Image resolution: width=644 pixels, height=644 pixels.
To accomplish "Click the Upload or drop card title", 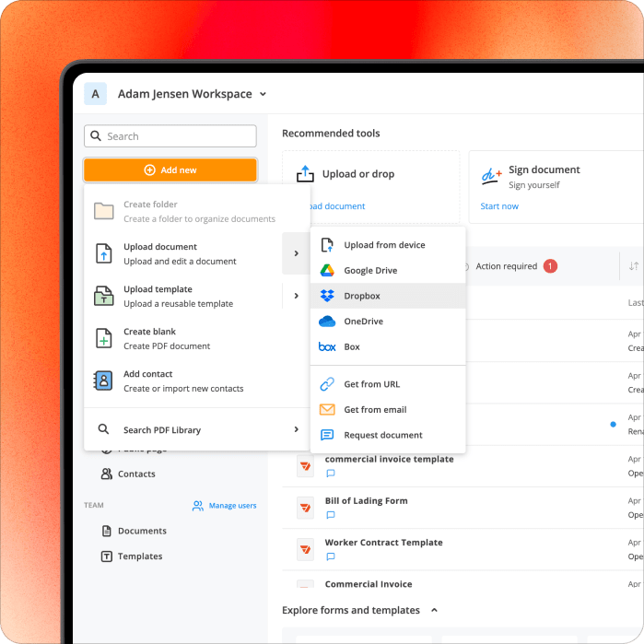I will pos(358,174).
